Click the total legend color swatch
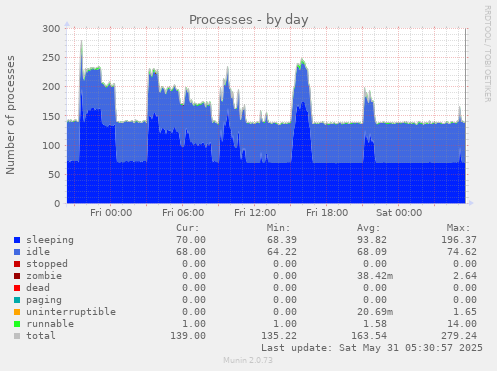497x371 pixels. tap(17, 336)
